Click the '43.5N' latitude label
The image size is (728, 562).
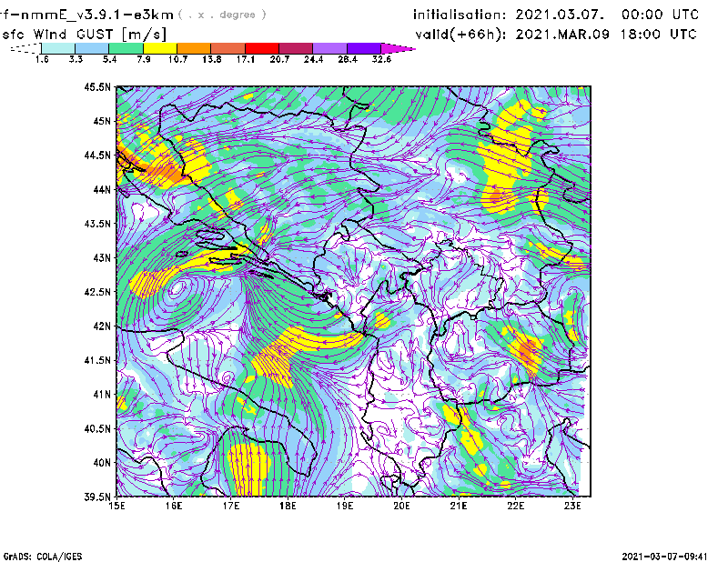(97, 223)
